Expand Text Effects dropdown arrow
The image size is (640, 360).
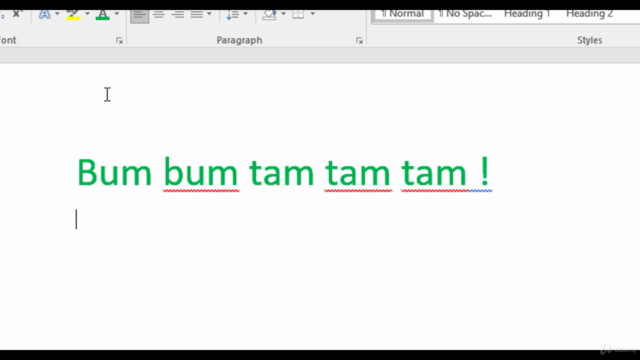coord(57,14)
